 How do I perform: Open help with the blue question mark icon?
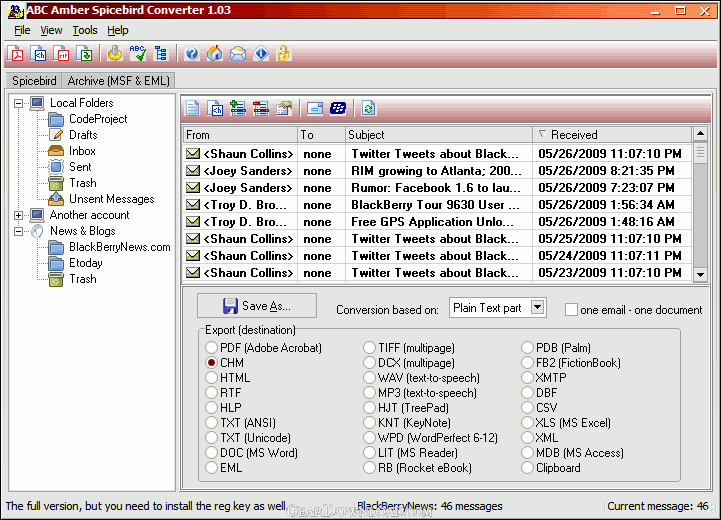(192, 54)
